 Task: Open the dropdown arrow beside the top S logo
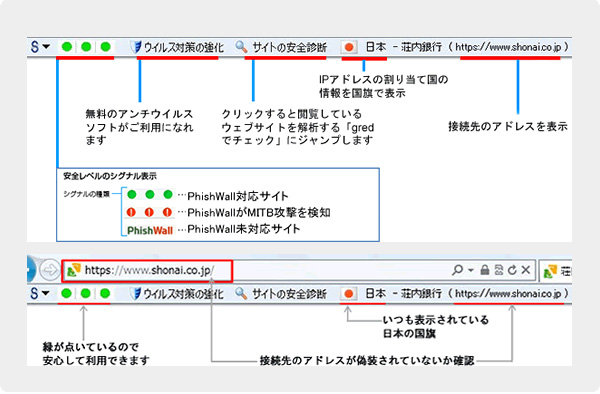[x=46, y=47]
